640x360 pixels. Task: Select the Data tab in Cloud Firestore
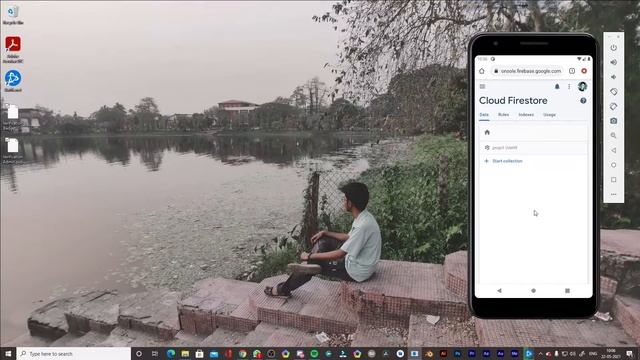point(484,115)
